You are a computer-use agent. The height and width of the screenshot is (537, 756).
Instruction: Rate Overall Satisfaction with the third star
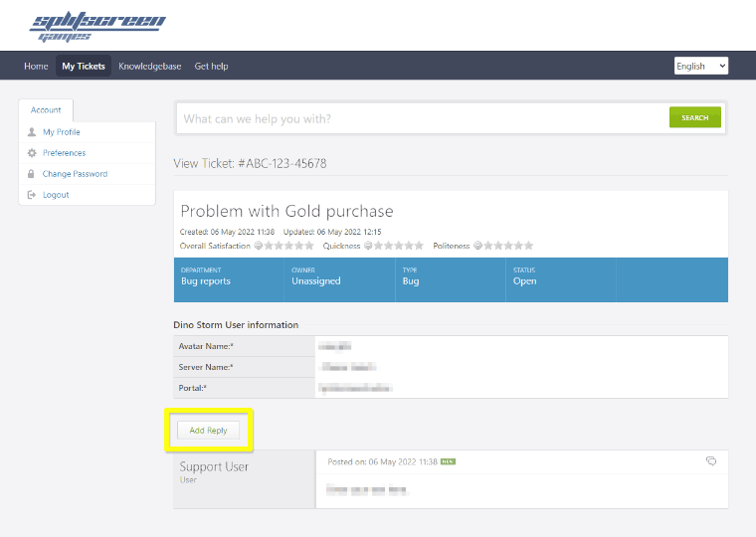(288, 246)
